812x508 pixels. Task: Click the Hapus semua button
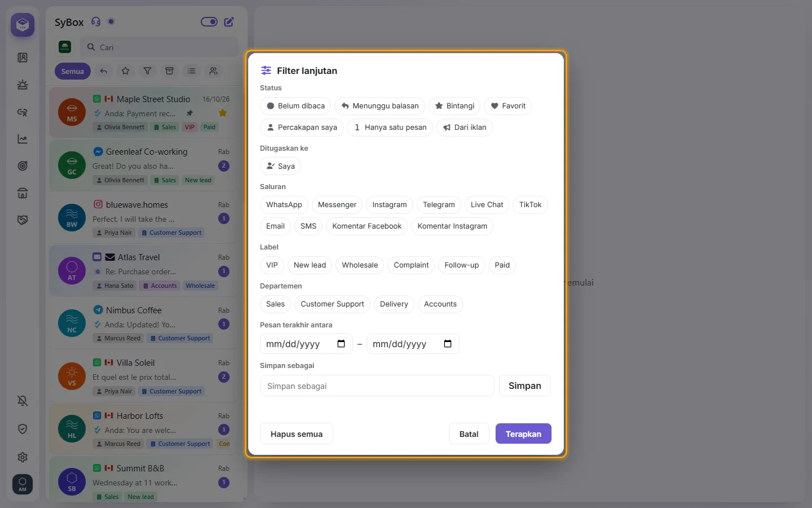point(297,433)
